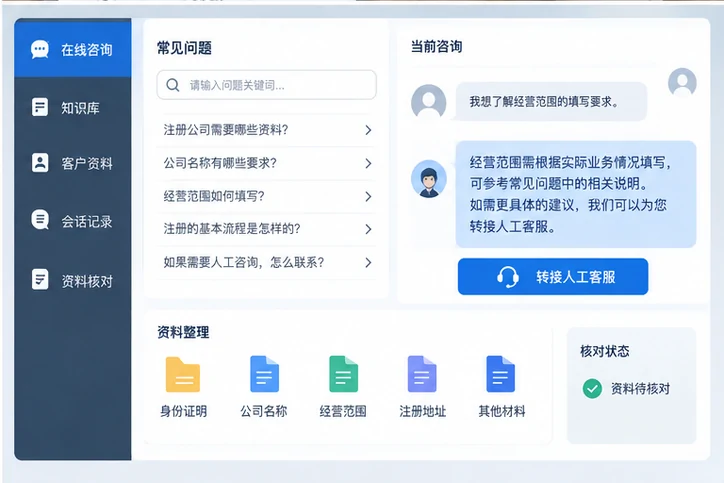
Task: Click the 核对状态 heading
Action: pos(605,351)
